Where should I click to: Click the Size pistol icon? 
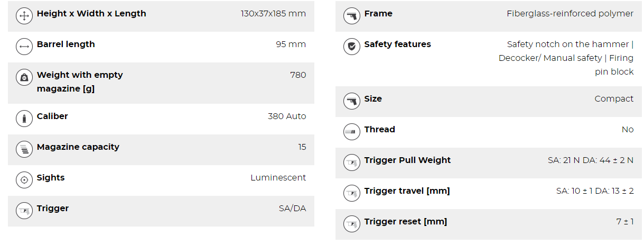click(x=351, y=101)
